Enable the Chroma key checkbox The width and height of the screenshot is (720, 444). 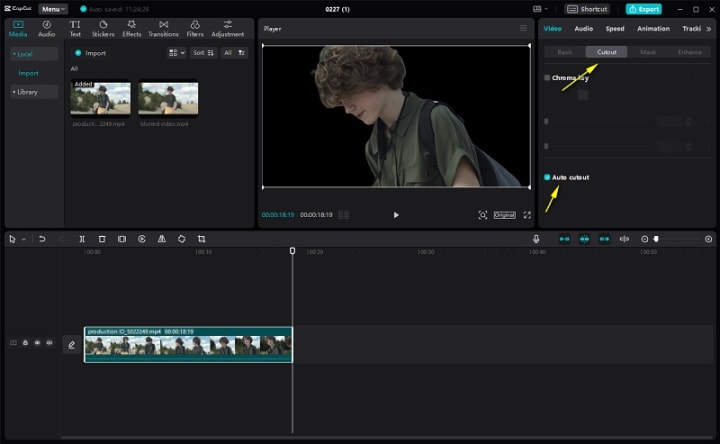tap(547, 77)
